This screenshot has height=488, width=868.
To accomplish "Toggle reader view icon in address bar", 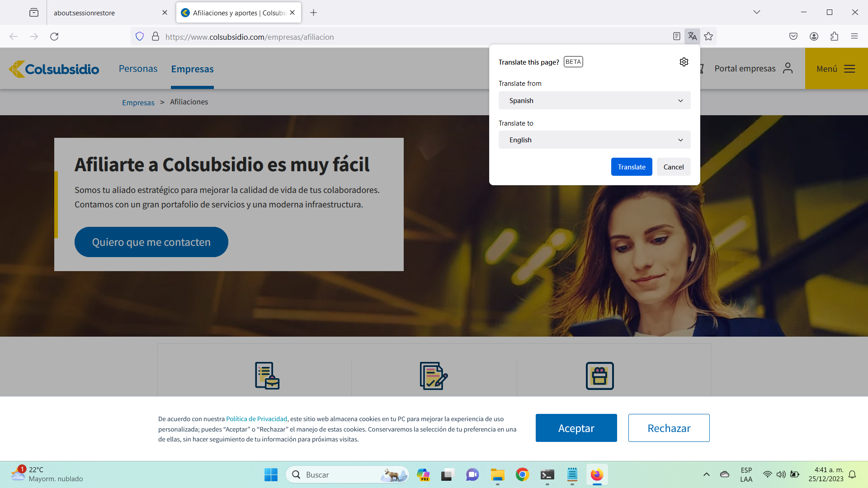I will [676, 37].
